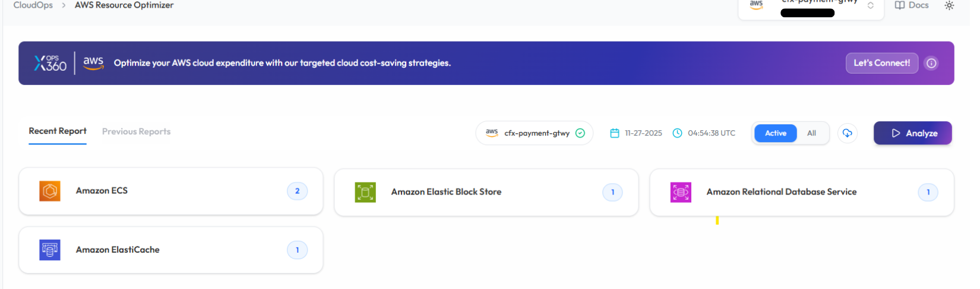The image size is (980, 289).
Task: Click the info icon on the banner
Action: pyautogui.click(x=931, y=63)
